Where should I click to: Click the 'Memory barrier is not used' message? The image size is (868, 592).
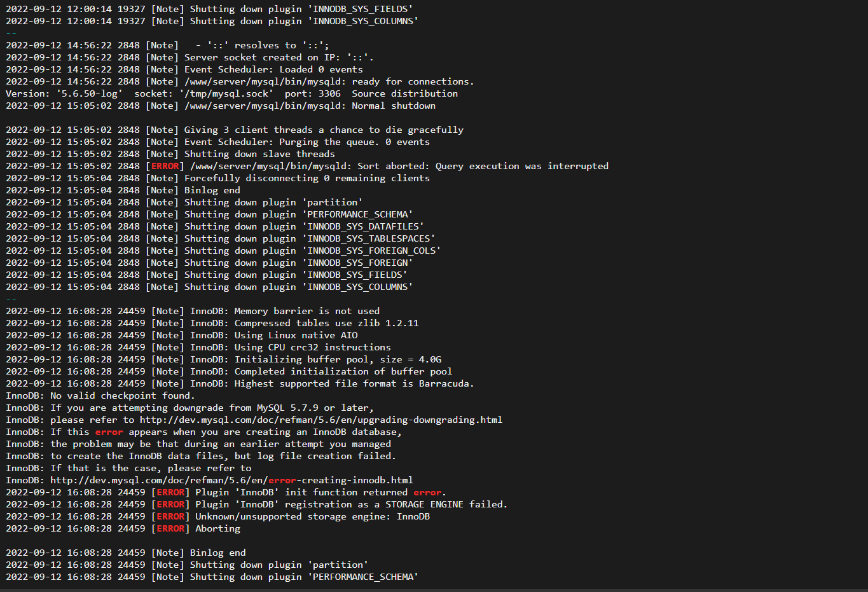click(307, 311)
